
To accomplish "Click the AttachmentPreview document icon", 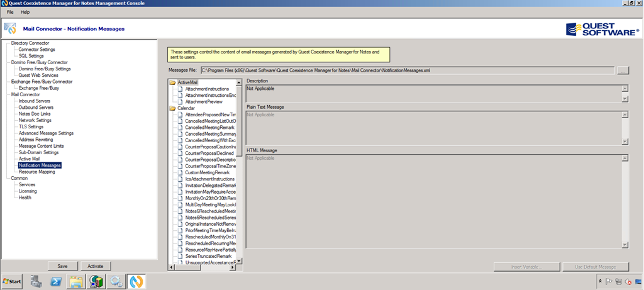I will coord(180,101).
